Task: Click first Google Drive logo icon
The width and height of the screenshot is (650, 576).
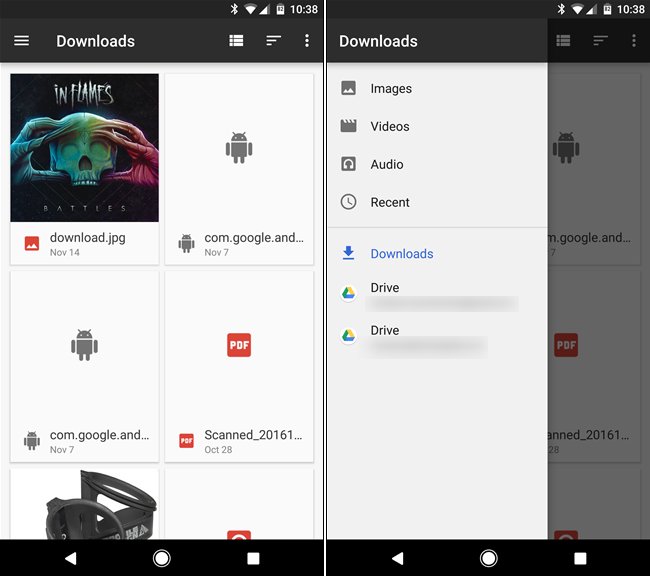Action: coord(348,293)
